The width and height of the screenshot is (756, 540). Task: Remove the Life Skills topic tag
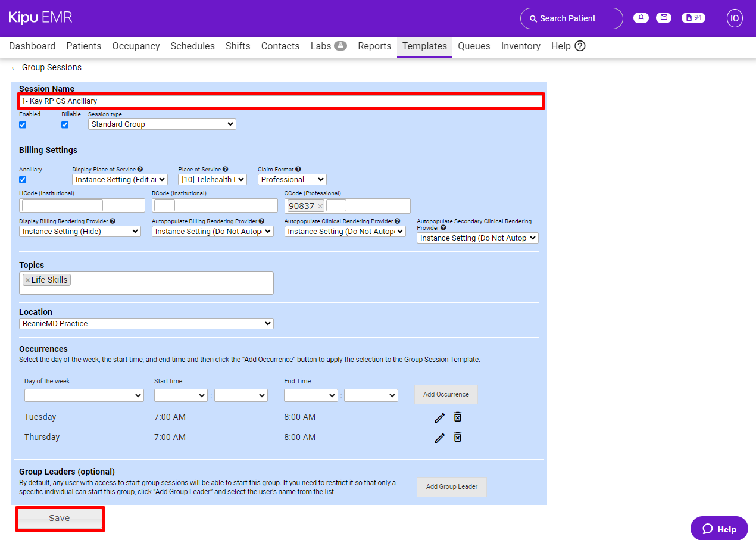pyautogui.click(x=27, y=280)
